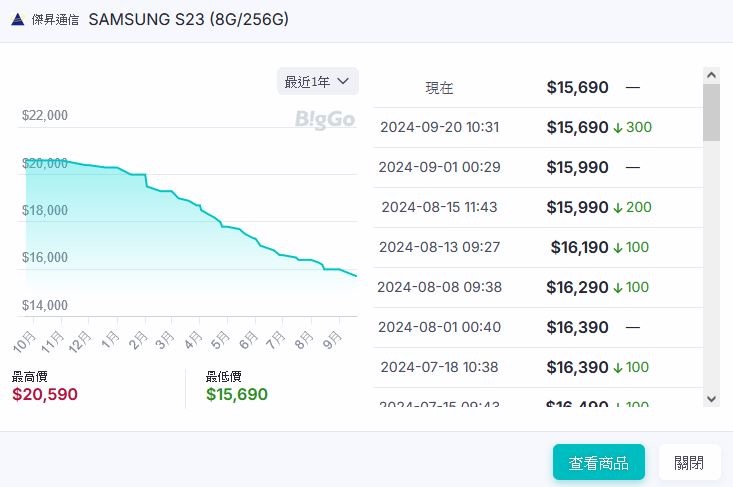Click the green down arrow next to 300
The image size is (733, 487).
click(x=618, y=128)
